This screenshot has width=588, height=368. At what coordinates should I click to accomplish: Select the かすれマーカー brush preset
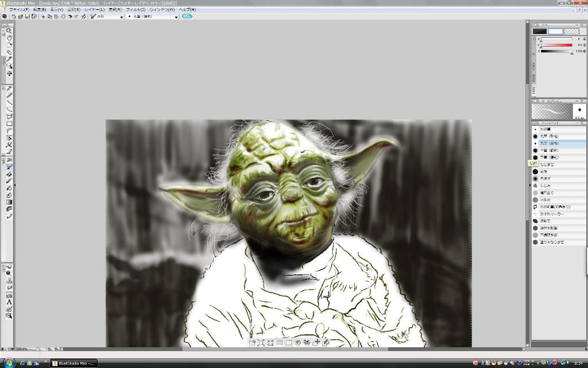click(x=559, y=214)
